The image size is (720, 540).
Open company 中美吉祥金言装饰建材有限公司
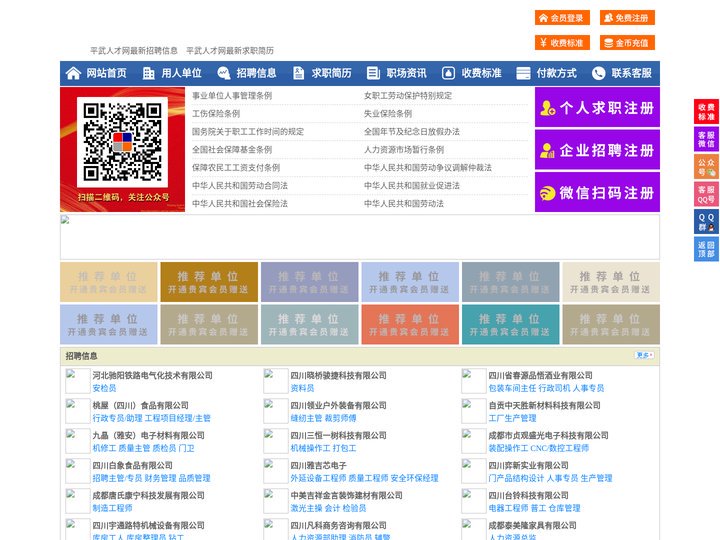coord(346,495)
